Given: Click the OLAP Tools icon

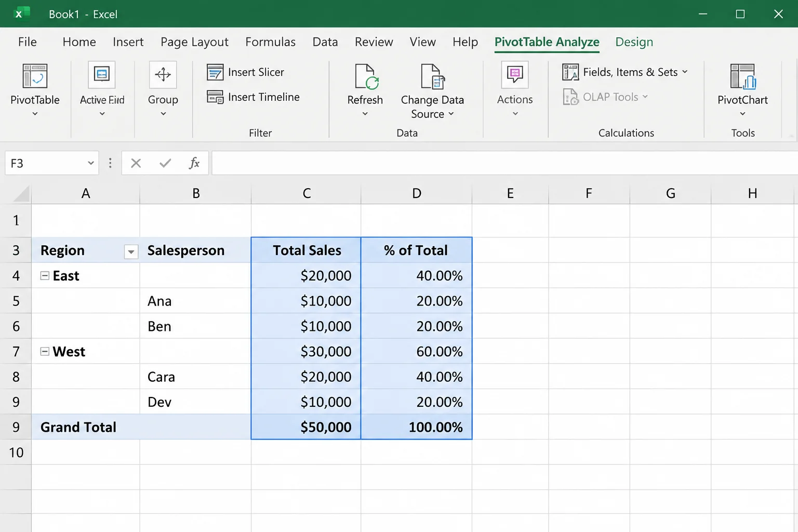Looking at the screenshot, I should 570,97.
